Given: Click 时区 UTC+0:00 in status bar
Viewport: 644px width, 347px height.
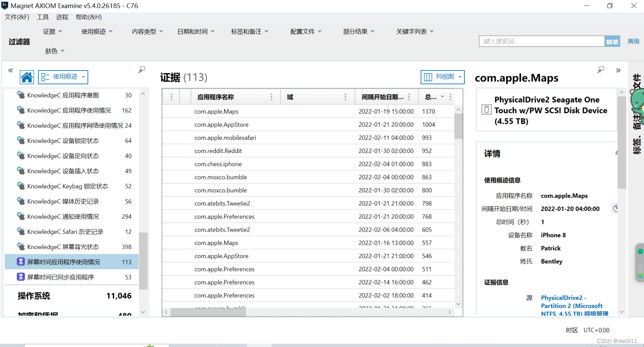Looking at the screenshot, I should (588, 330).
